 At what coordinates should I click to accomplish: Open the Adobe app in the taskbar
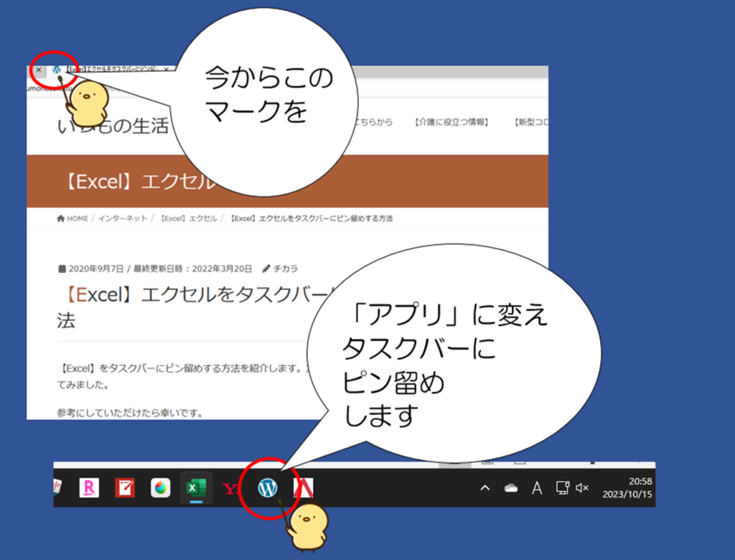[x=304, y=488]
